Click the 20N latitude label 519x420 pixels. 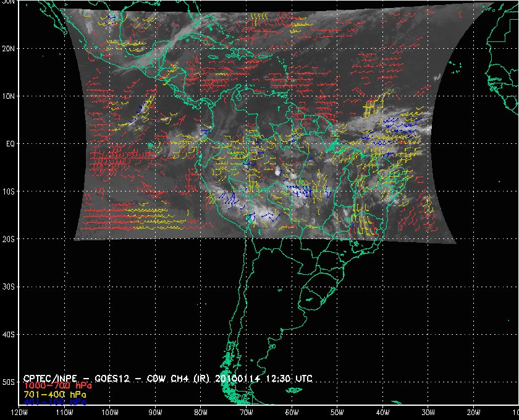(8, 48)
